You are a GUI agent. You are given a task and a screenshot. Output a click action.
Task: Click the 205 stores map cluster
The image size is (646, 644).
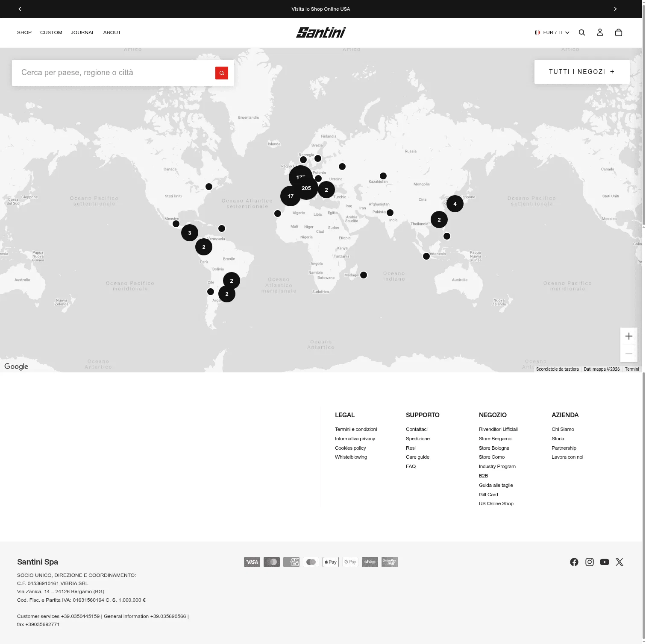click(x=306, y=188)
